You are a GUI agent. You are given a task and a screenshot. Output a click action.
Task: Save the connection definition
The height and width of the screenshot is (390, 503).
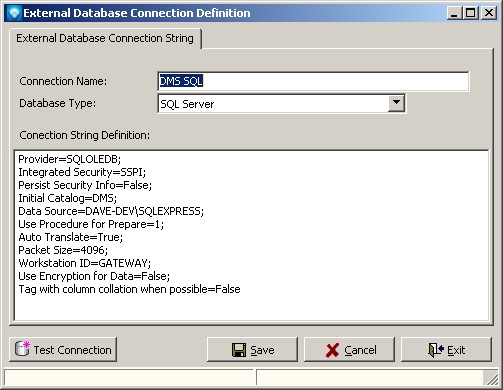click(x=252, y=350)
